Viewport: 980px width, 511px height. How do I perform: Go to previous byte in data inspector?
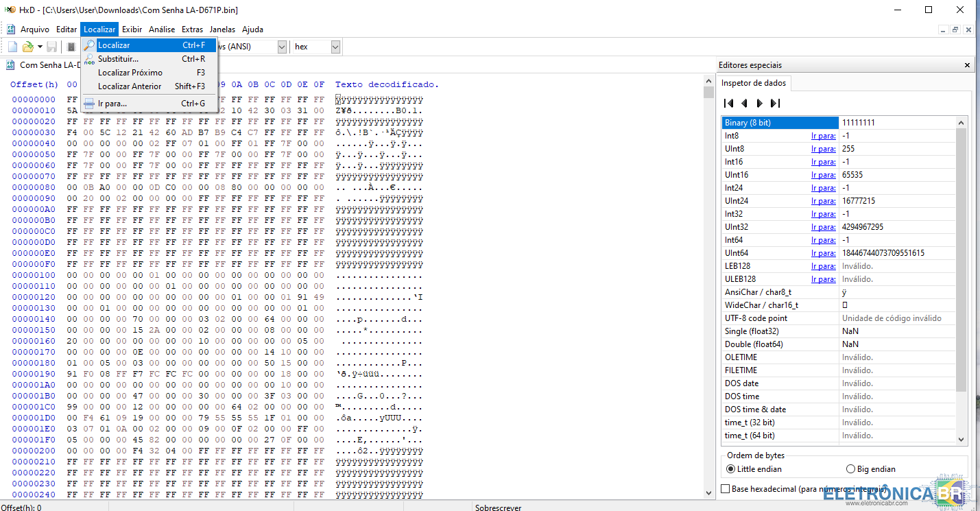point(744,103)
